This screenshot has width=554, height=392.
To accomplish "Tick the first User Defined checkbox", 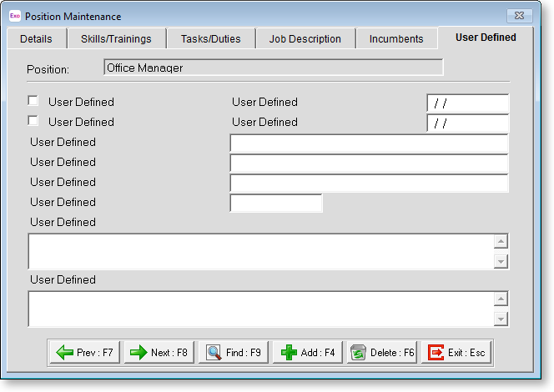I will tap(33, 101).
